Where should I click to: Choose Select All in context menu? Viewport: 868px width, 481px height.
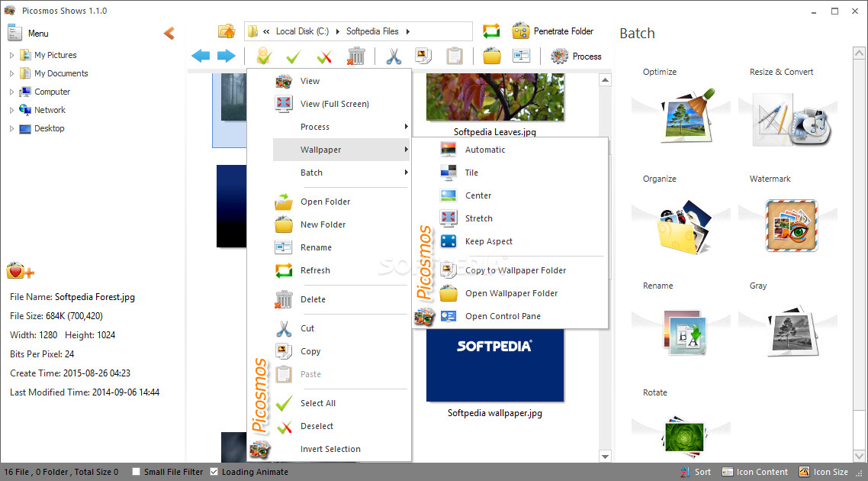(x=342, y=403)
